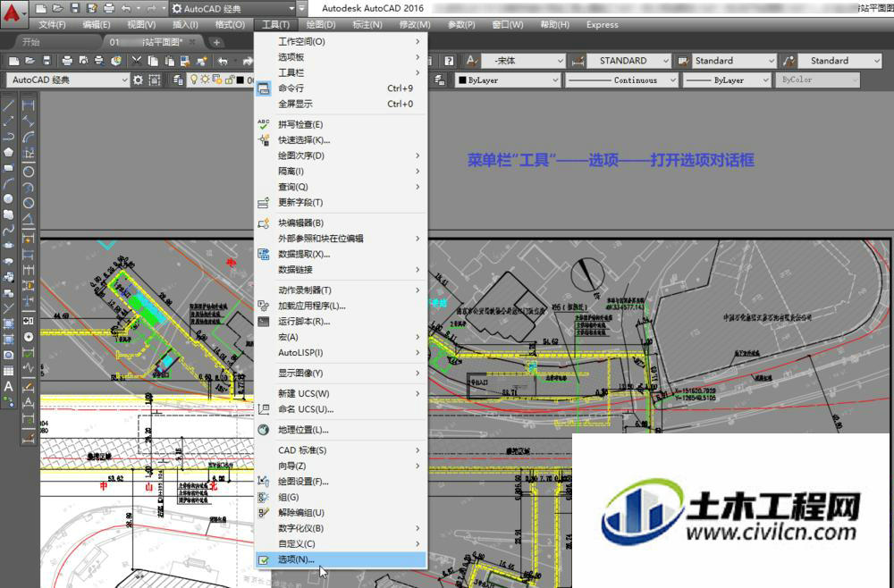Choose 加载应用程序(L)... menu entry
This screenshot has width=894, height=588.
(341, 306)
